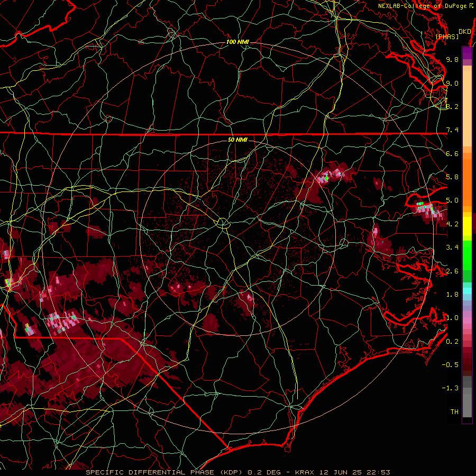Pick the pink color bar segment
Viewport: 476px width, 476px height.
click(x=467, y=321)
